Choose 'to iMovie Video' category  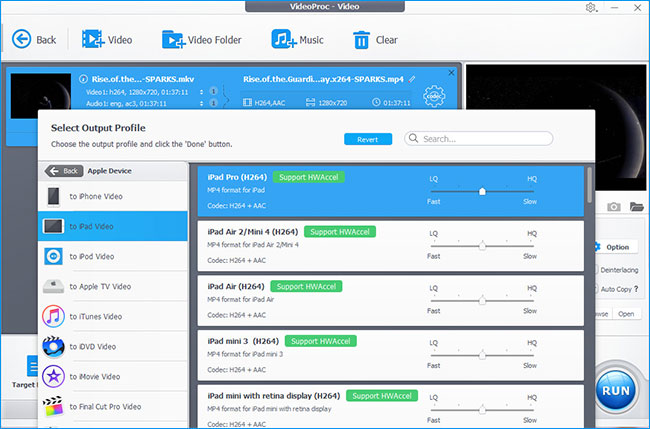[113, 376]
